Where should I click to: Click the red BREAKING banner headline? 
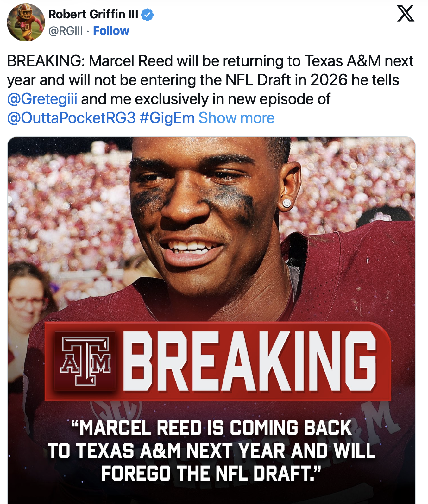[x=249, y=361]
